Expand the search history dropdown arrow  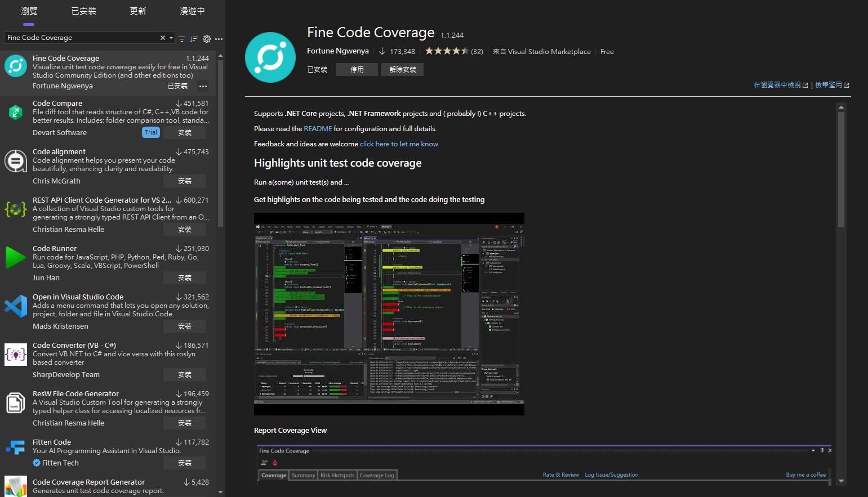tap(171, 38)
